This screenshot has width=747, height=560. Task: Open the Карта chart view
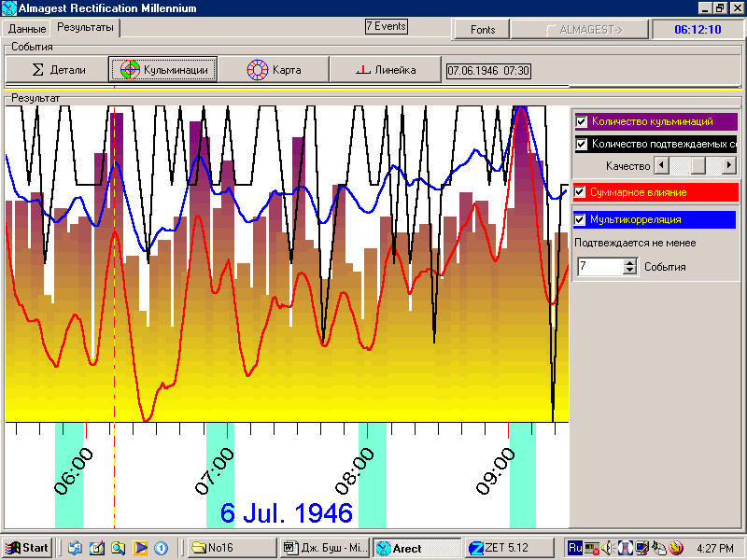coord(274,69)
